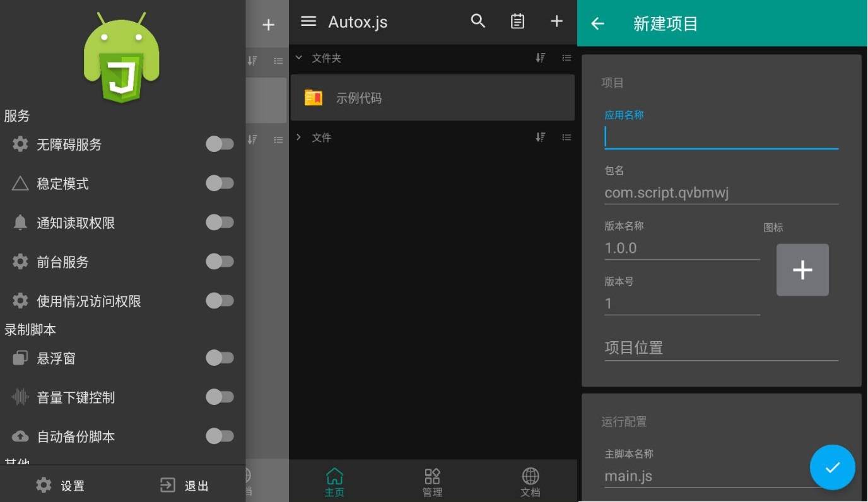
Task: Click the sort icon in 文件夹 row
Action: tap(540, 58)
